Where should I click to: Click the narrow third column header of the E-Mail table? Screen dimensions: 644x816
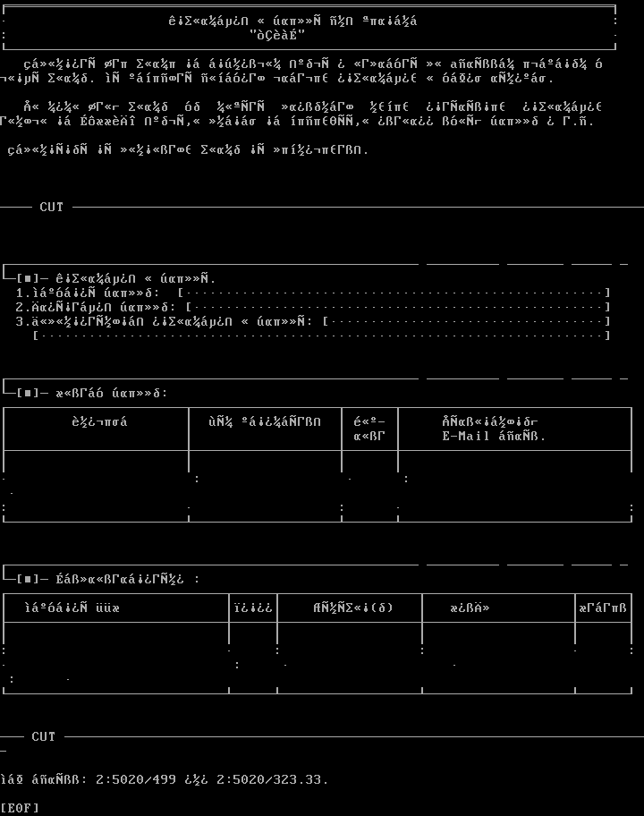[x=369, y=429]
